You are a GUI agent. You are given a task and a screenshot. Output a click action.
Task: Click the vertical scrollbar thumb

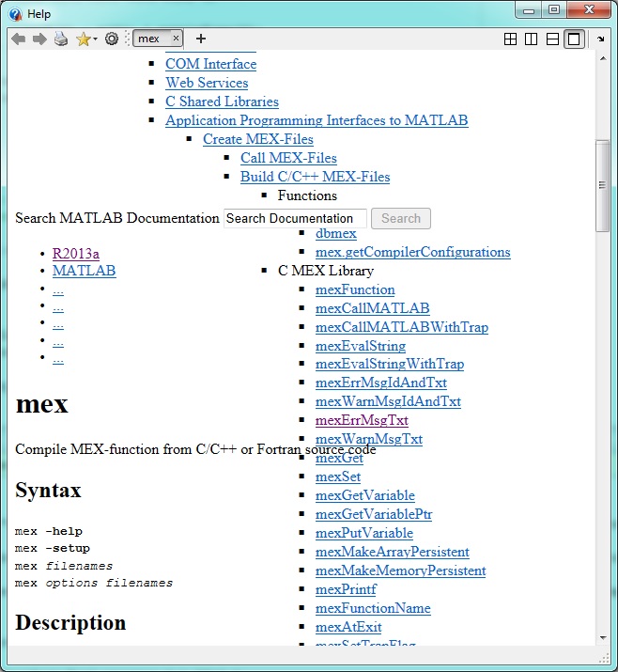click(x=602, y=185)
